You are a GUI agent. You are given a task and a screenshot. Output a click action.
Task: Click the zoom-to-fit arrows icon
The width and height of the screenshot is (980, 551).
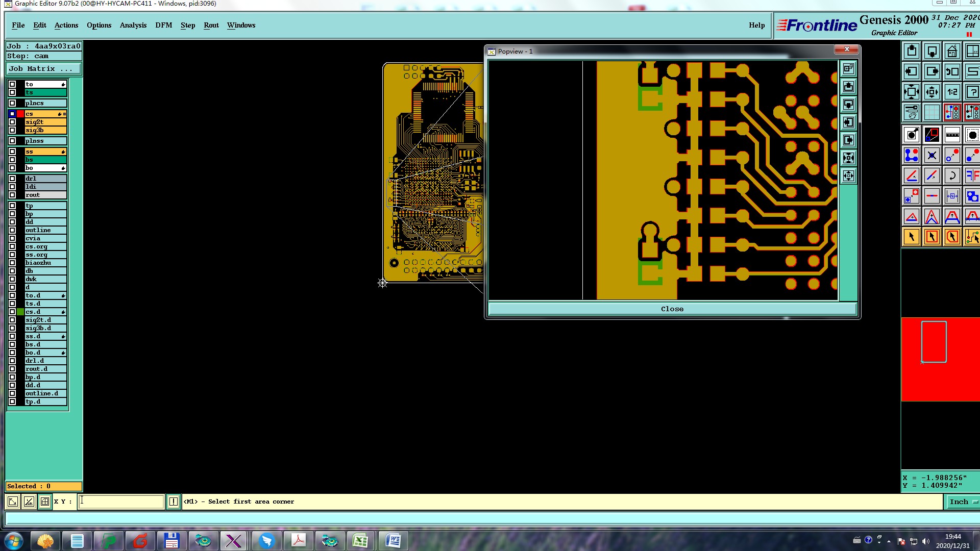tap(912, 92)
